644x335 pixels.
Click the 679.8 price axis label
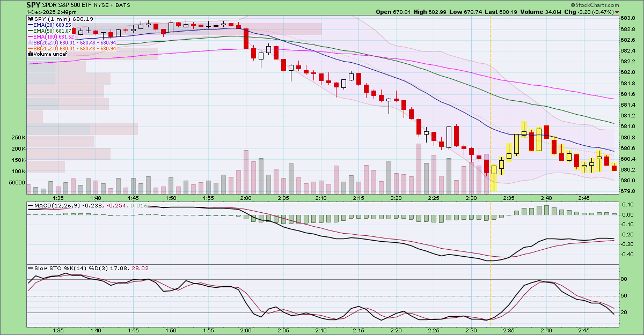click(x=627, y=191)
